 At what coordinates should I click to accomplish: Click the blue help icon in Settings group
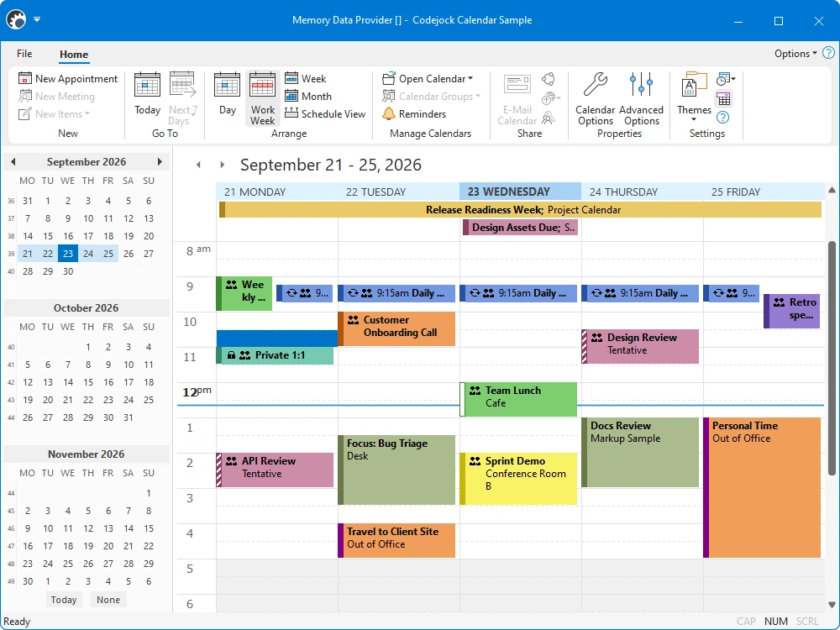click(722, 118)
